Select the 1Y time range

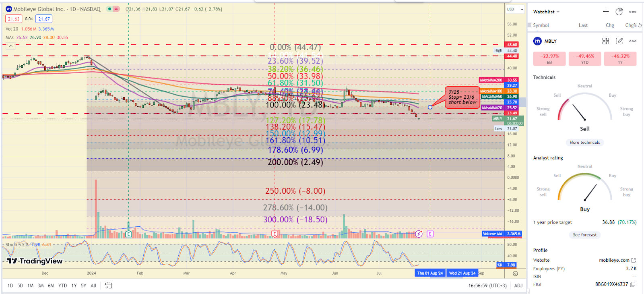point(74,286)
